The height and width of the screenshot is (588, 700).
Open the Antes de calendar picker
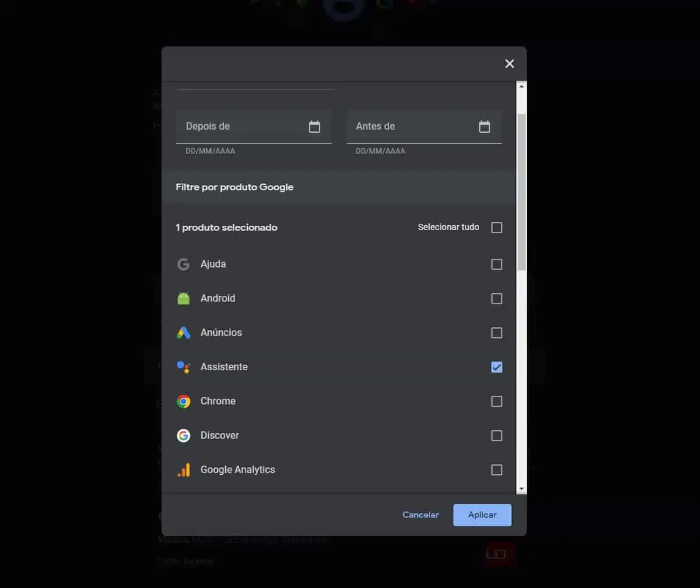tap(485, 127)
